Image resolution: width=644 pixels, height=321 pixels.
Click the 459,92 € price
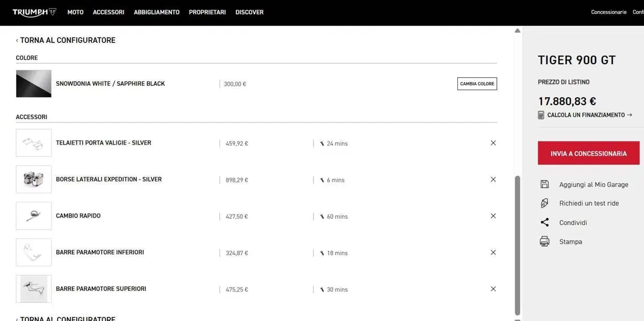(237, 144)
